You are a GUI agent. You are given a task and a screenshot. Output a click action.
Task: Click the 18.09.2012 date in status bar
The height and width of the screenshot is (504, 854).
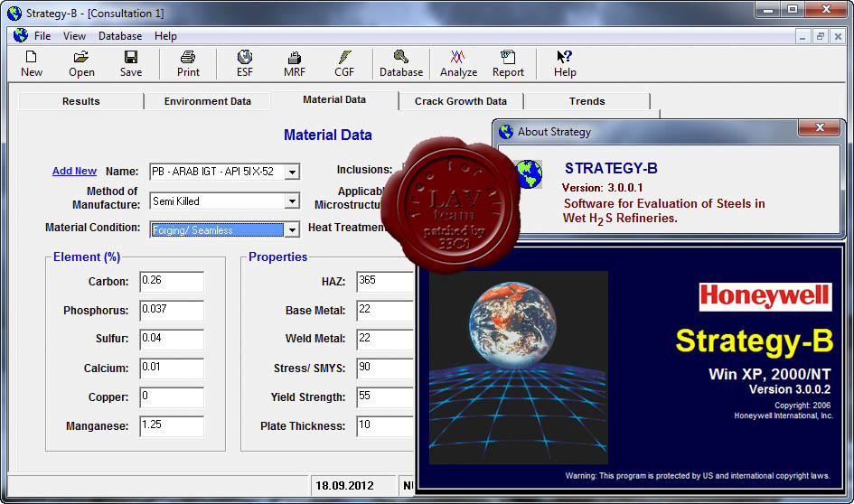click(344, 486)
